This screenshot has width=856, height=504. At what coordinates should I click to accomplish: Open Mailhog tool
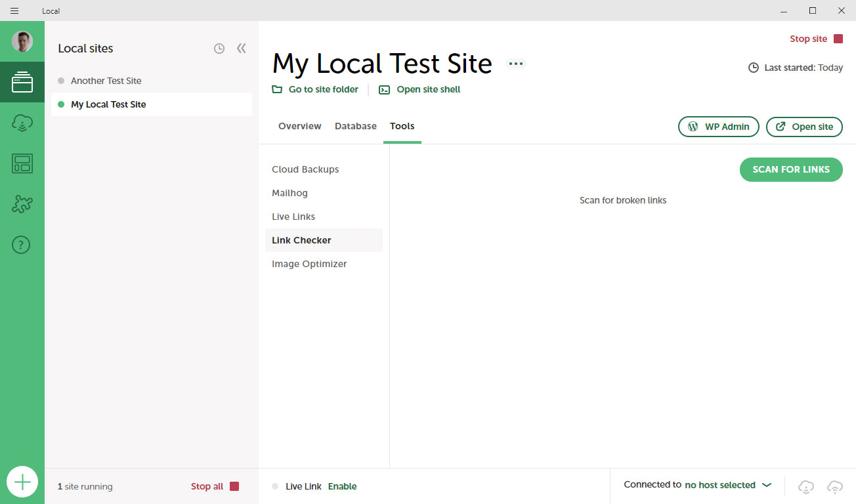coord(324,193)
